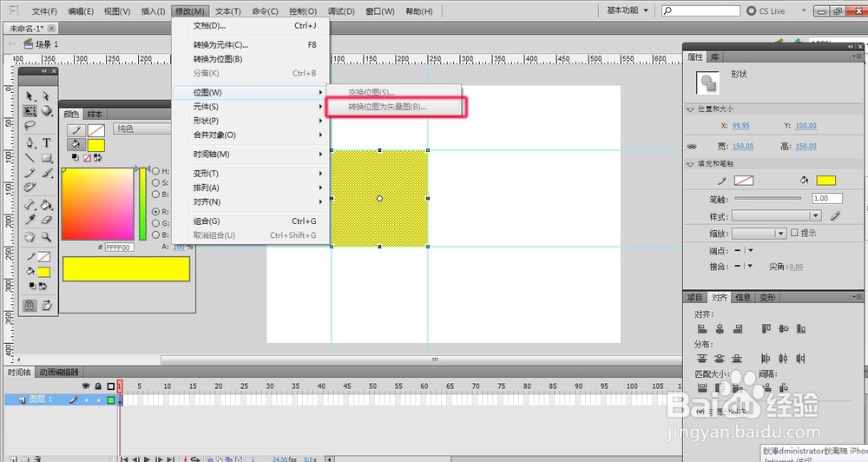Click edit stroke style pencil icon
This screenshot has height=462, width=868.
coord(835,215)
